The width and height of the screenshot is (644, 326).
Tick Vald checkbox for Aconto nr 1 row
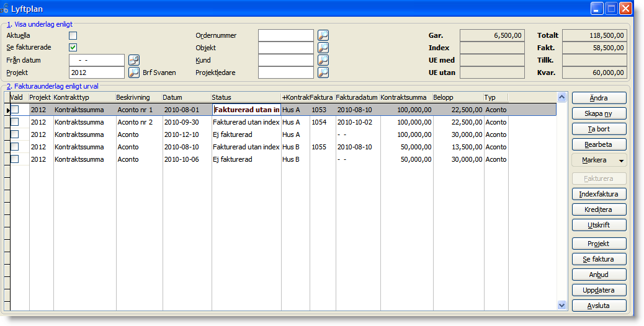15,110
